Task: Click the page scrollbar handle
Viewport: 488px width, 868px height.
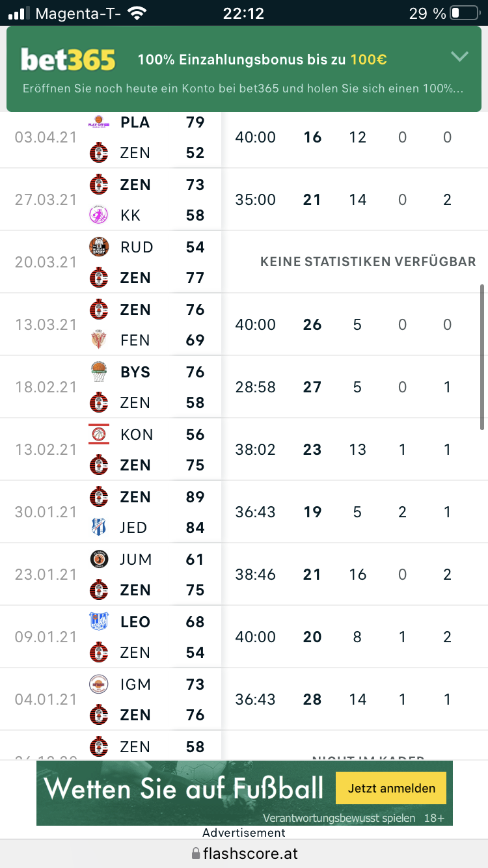Action: (x=482, y=357)
